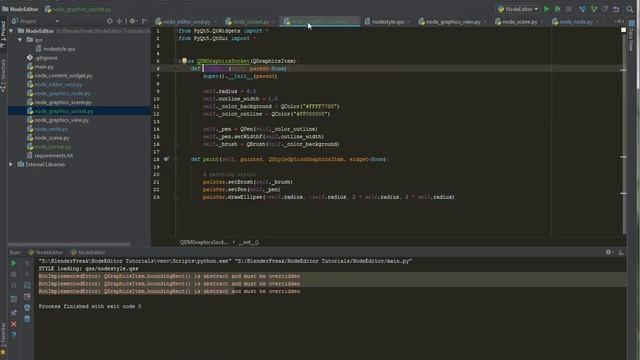Collapse the qss folder arrow
The image size is (640, 360).
(20, 40)
